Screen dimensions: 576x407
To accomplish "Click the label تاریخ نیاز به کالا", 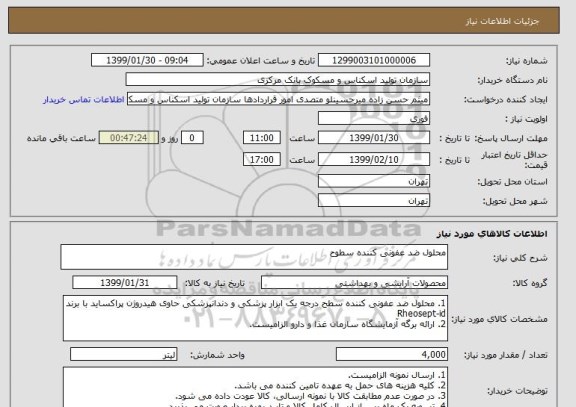I will (x=214, y=283).
